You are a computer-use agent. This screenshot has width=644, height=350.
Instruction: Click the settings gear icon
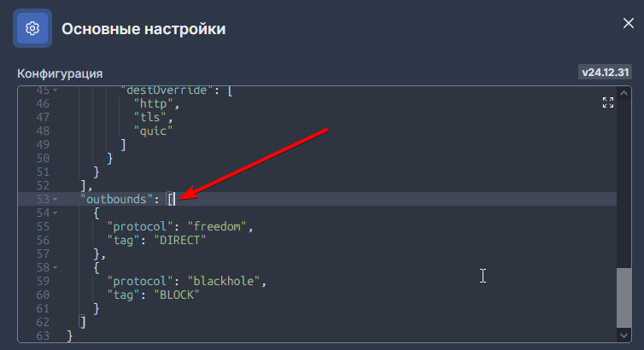click(x=32, y=28)
